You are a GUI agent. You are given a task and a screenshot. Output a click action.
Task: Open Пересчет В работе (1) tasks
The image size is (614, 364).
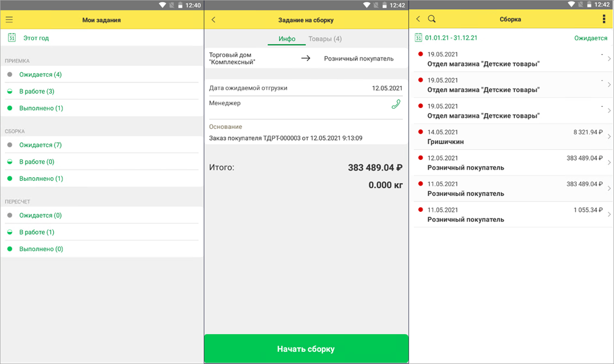37,232
